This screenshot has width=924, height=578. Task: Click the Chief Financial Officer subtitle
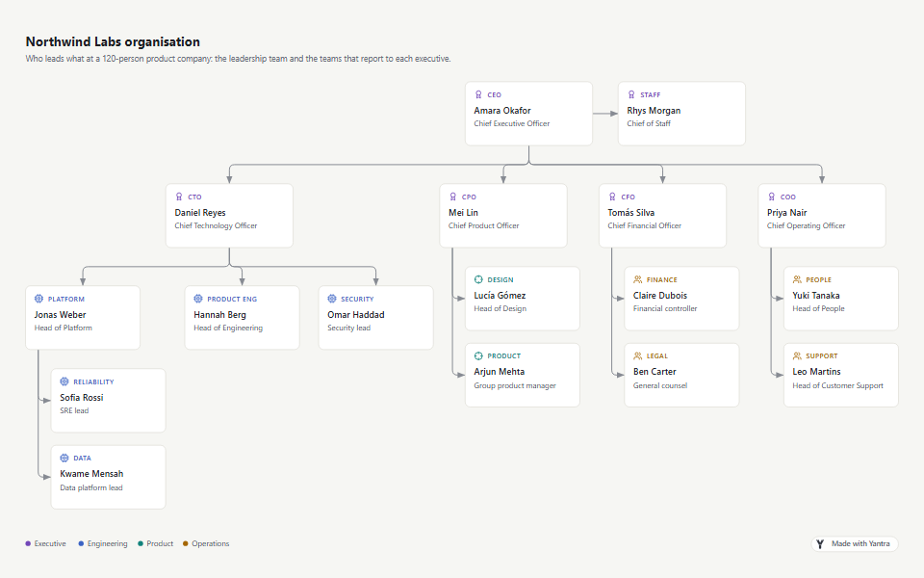click(x=645, y=225)
